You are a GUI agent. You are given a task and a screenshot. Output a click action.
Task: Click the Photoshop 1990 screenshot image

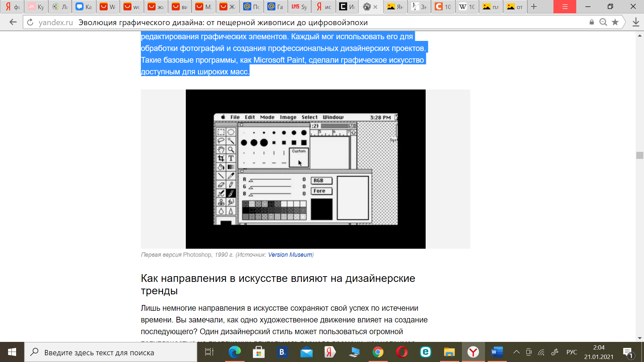pos(305,169)
